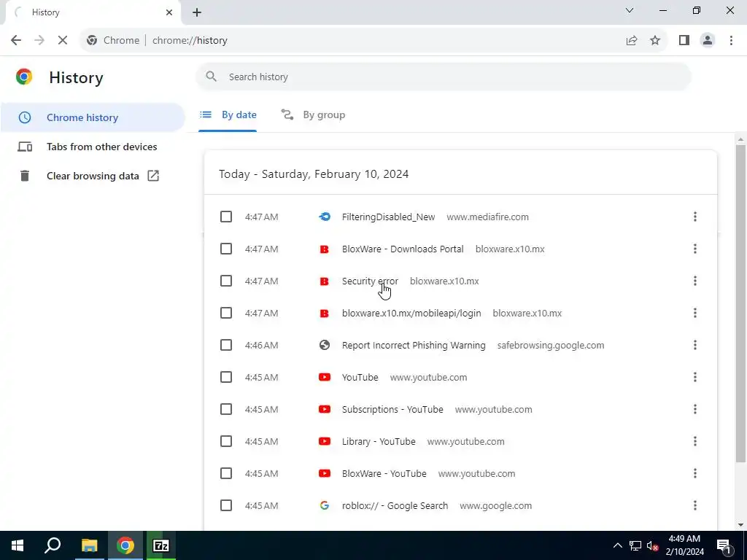This screenshot has width=747, height=560.
Task: Open FilteringDisabled_New history link
Action: point(388,217)
